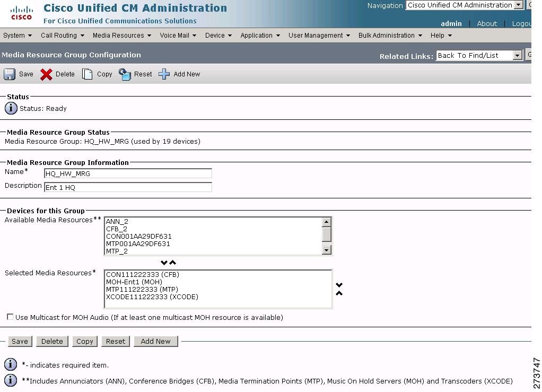The height and width of the screenshot is (392, 542).
Task: Click the Cisco logo
Action: point(21,13)
